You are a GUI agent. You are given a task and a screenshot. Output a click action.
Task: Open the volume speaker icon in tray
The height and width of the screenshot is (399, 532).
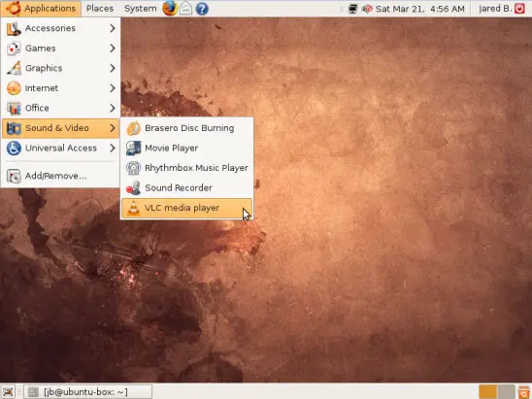coord(367,9)
